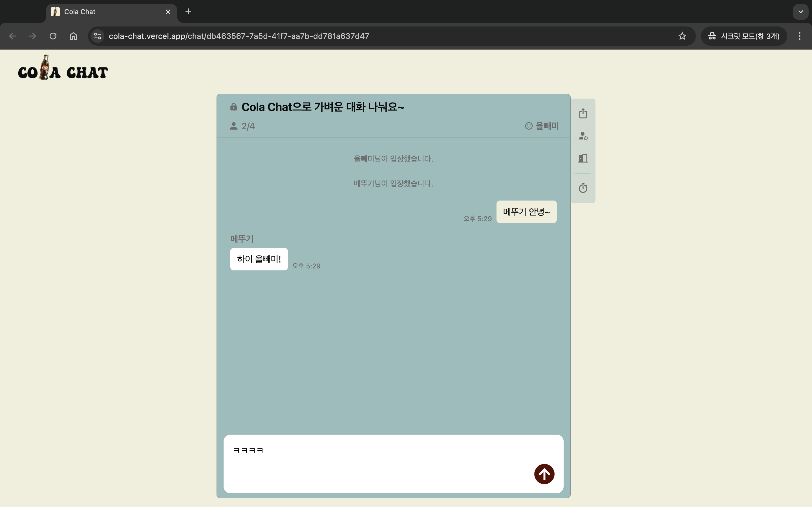Viewport: 812px width, 507px height.
Task: Click the lock icon beside room title
Action: click(x=233, y=107)
